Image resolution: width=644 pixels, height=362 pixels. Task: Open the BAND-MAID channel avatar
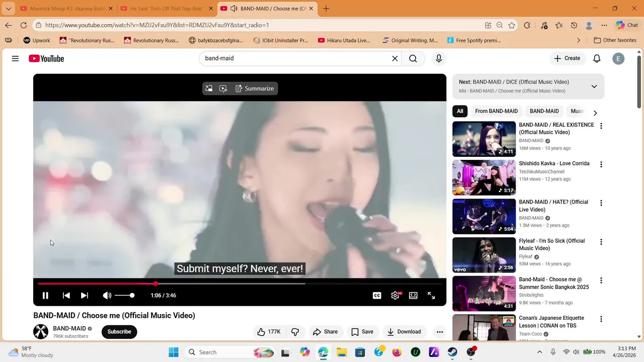point(41,332)
